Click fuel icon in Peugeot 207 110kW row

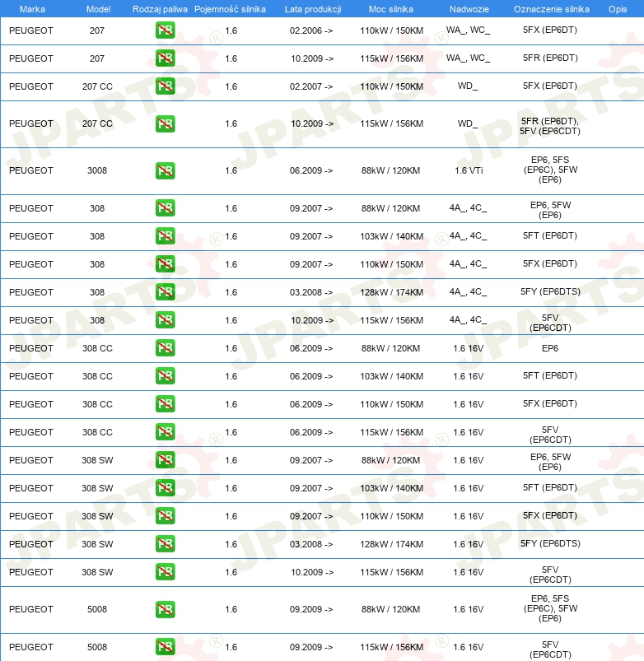pyautogui.click(x=166, y=30)
